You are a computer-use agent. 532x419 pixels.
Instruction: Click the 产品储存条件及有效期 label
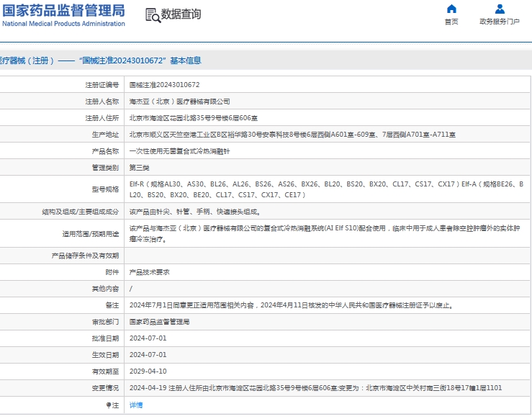pyautogui.click(x=85, y=256)
